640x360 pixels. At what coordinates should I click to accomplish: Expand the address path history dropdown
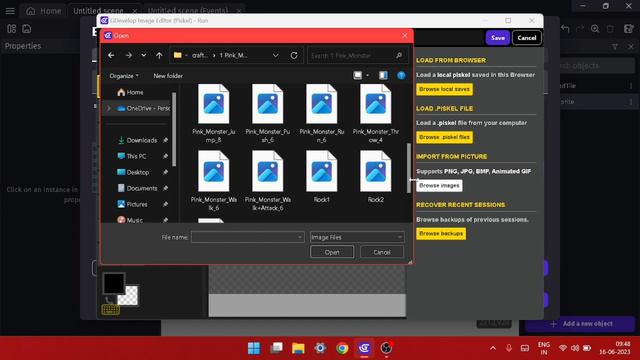tap(276, 55)
